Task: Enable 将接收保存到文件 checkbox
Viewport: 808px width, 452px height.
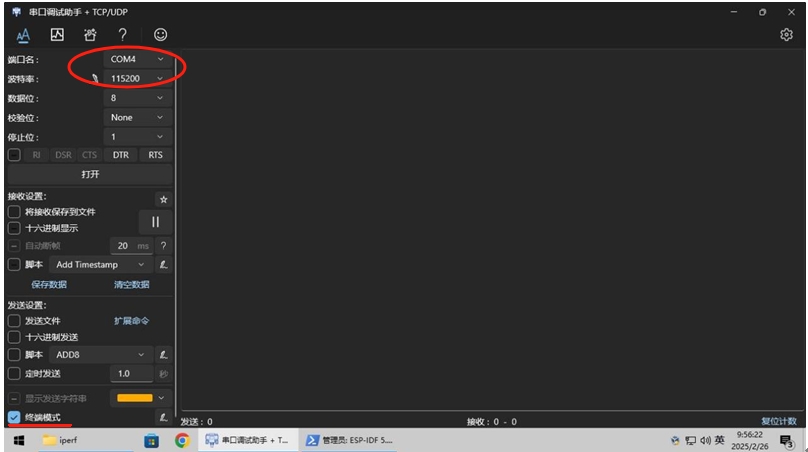Action: 14,212
